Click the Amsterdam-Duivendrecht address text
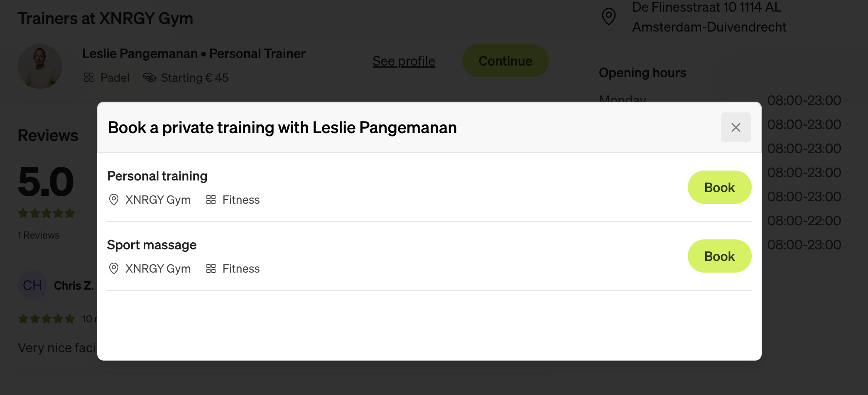Image resolution: width=868 pixels, height=395 pixels. tap(709, 27)
